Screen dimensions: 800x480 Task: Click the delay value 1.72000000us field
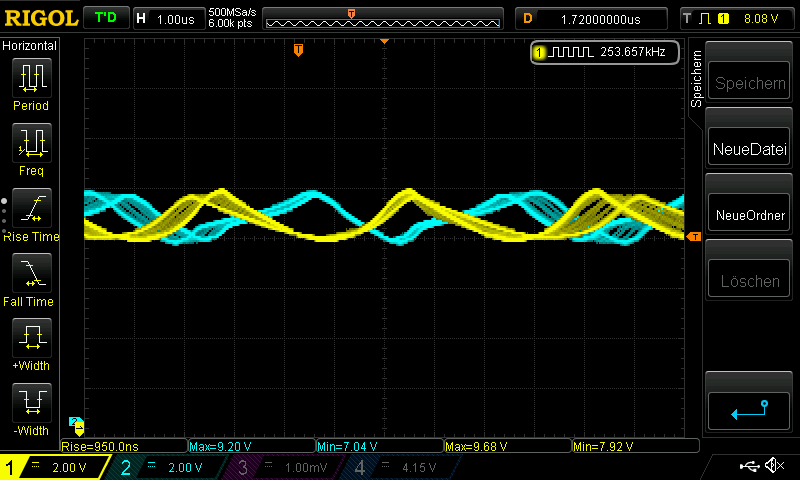[592, 19]
